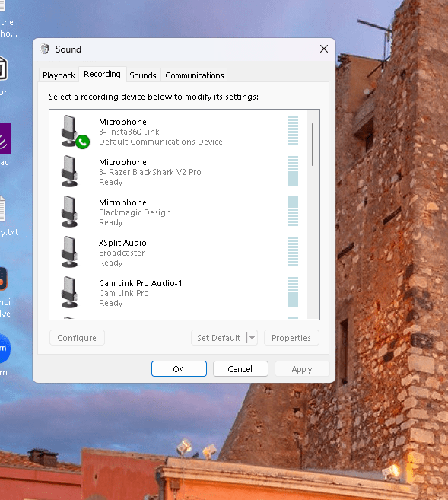Open the Resolve desktop shortcut icon
Image resolution: width=448 pixels, height=500 pixels.
click(4, 279)
